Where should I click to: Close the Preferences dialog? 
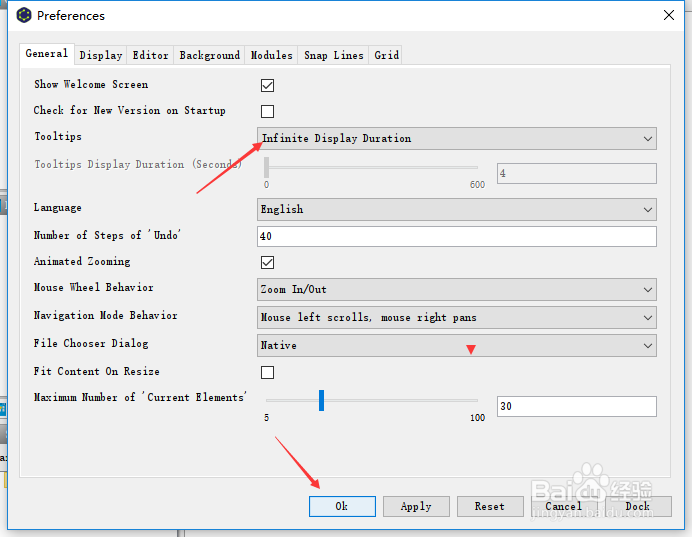[669, 15]
